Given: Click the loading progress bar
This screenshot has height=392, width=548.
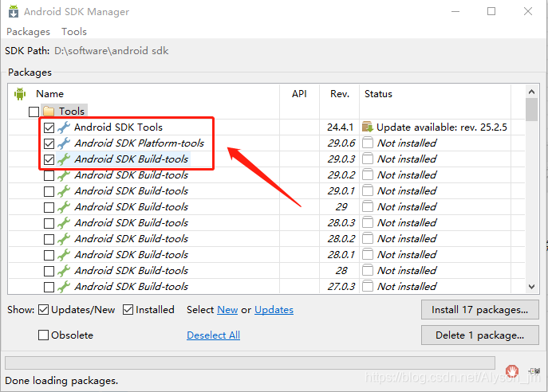Looking at the screenshot, I should 250,363.
